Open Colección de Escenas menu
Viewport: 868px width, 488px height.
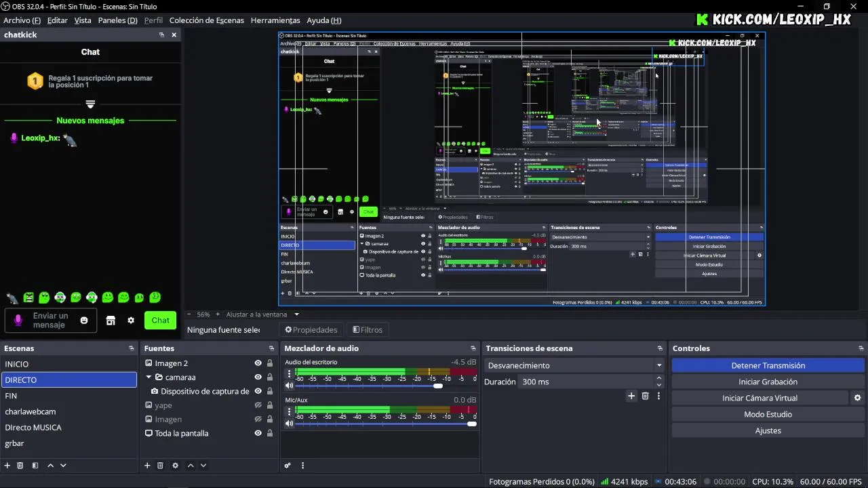coord(207,20)
